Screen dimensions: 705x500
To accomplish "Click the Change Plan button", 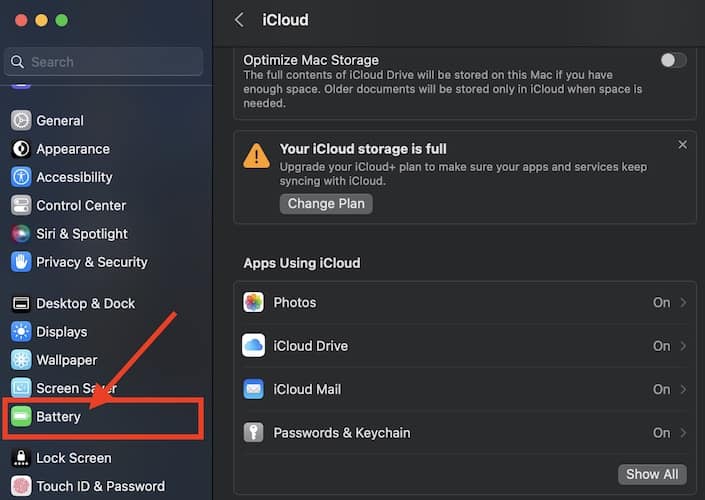I will point(326,204).
